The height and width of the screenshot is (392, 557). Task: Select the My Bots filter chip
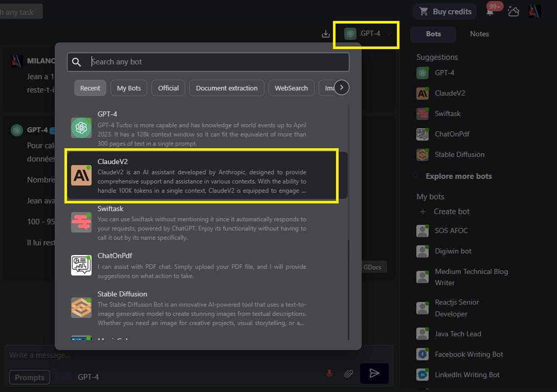[x=129, y=88]
